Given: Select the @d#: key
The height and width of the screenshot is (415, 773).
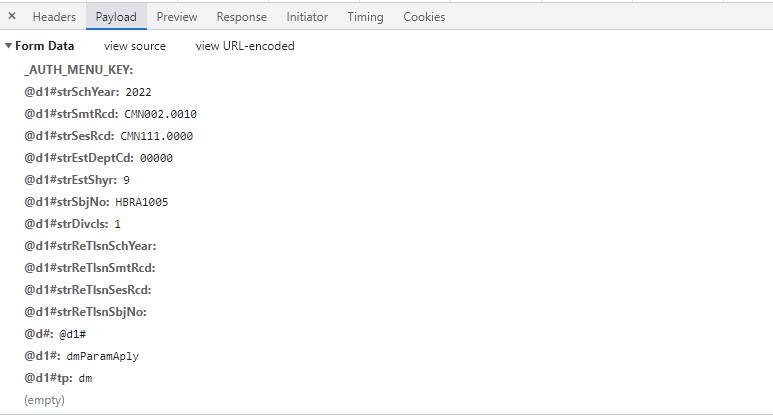Looking at the screenshot, I should point(38,334).
